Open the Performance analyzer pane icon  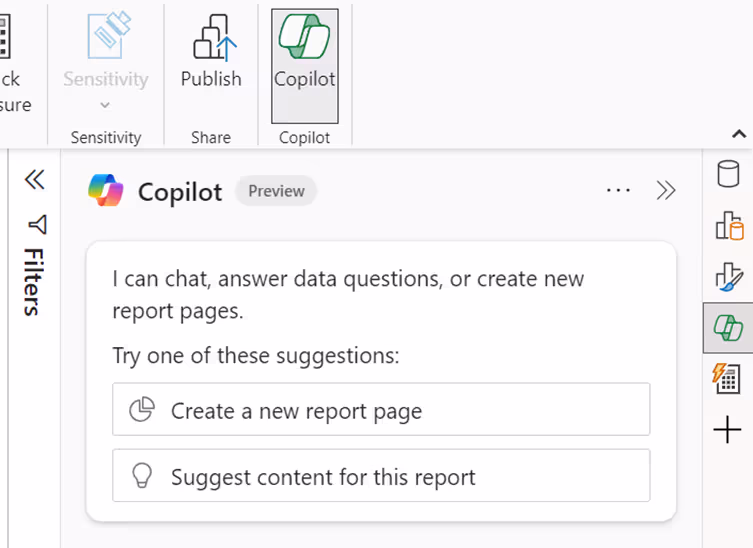click(x=726, y=378)
